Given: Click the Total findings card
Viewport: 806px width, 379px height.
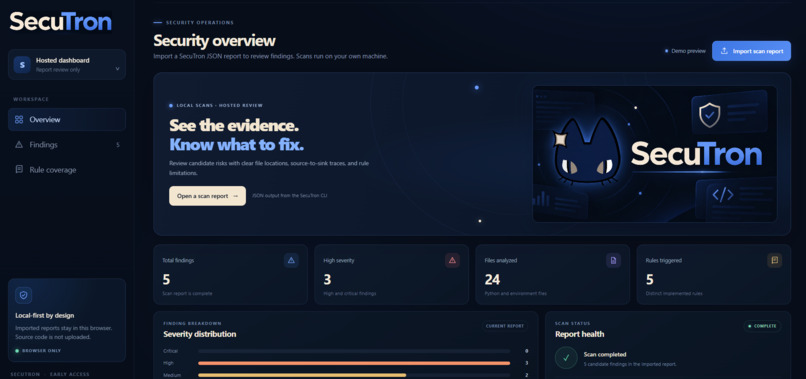Looking at the screenshot, I should click(x=230, y=275).
